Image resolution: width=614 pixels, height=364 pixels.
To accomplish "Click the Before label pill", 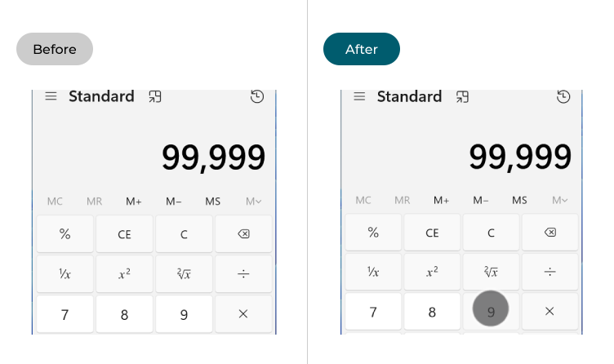I will pos(55,49).
